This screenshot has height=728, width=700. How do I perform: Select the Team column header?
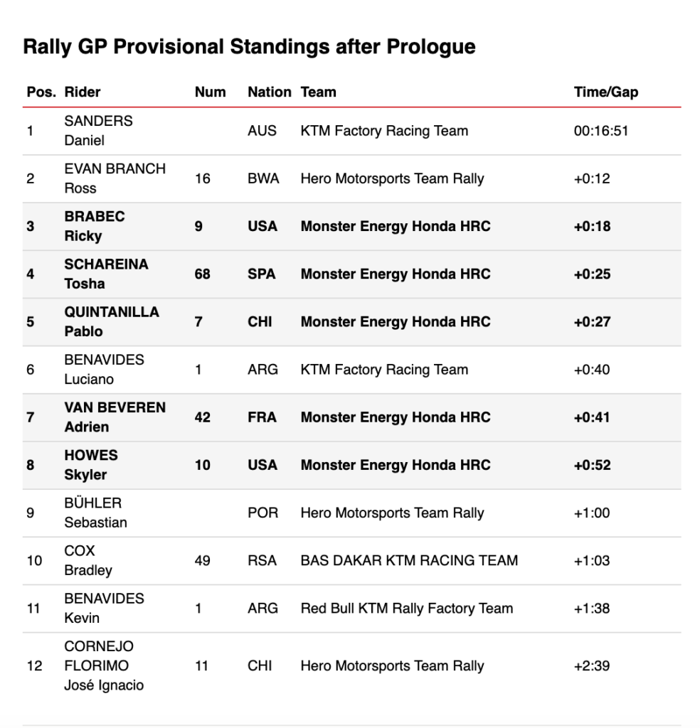point(318,92)
